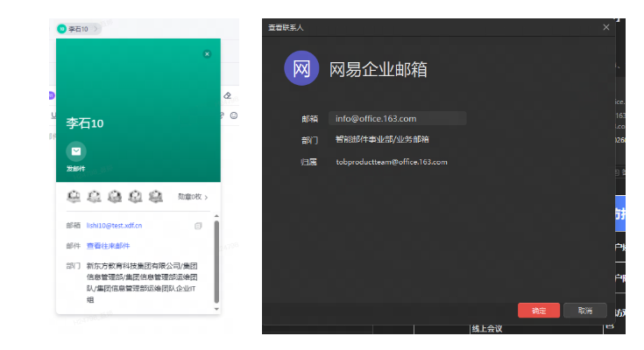Click the 线上会议 cell behind the dialog
644x350 pixels.
pos(487,329)
